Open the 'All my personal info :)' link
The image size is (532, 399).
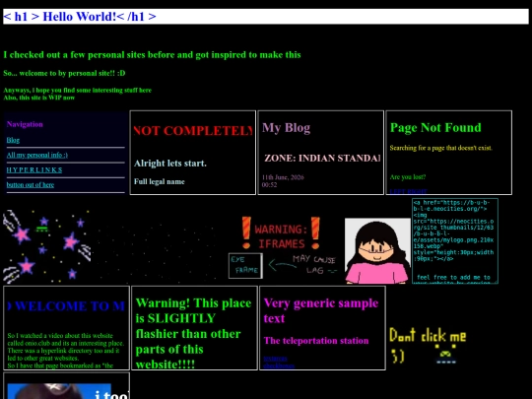tap(37, 155)
